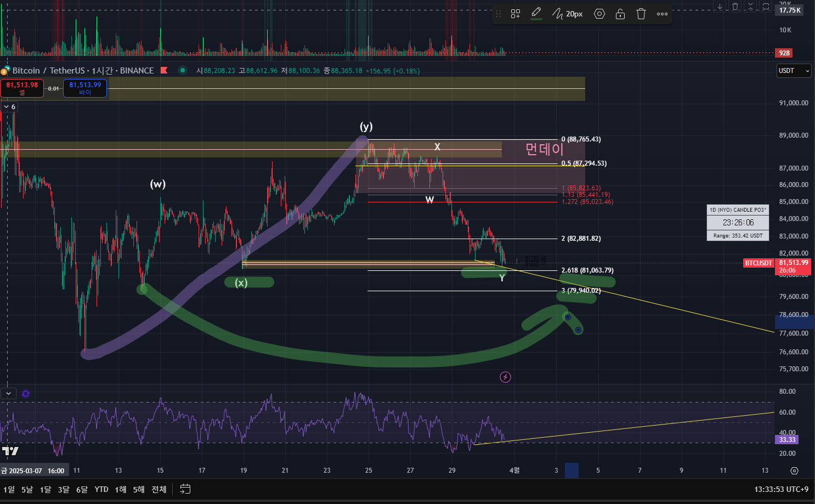Move volume pane down arrow
Viewport: 815px width, 504px height.
point(720,7)
